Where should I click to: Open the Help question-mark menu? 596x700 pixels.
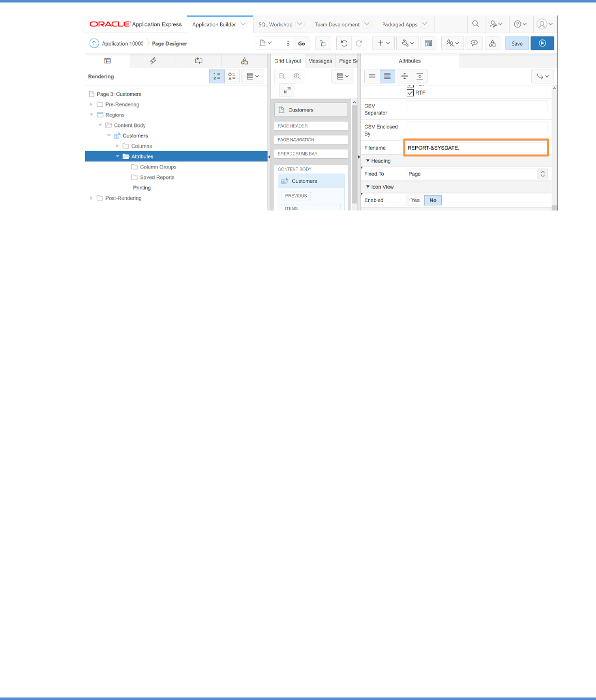520,24
